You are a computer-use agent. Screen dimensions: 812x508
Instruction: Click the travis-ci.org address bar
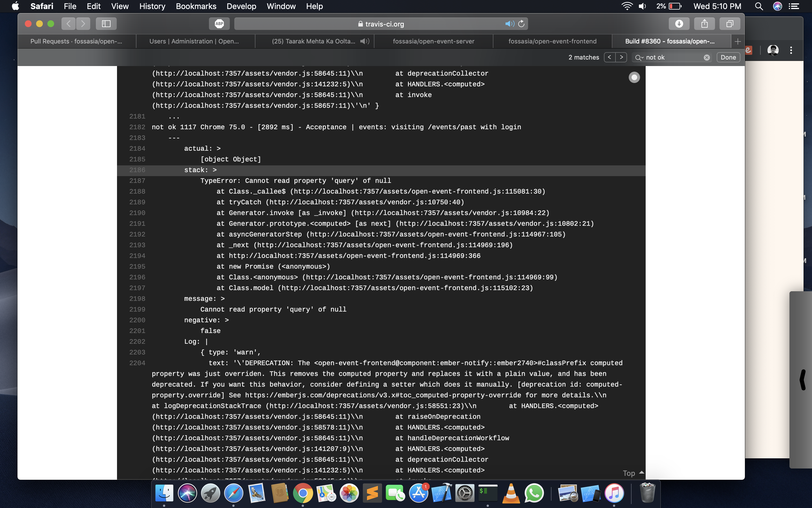tap(381, 24)
